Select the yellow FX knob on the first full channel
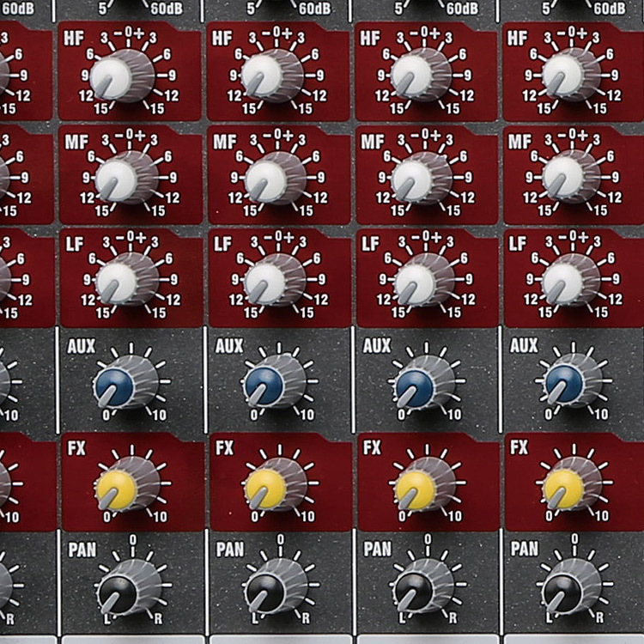Viewport: 644px width, 644px height. tap(128, 485)
